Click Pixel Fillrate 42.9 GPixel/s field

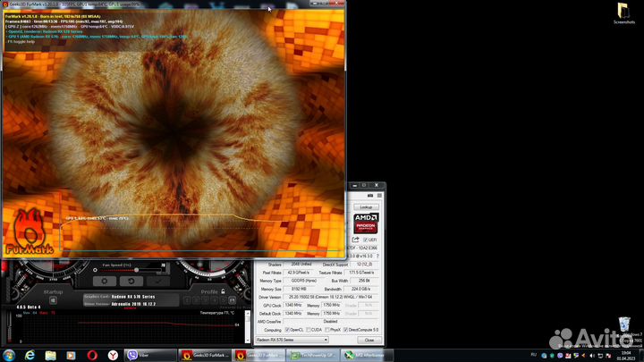click(299, 273)
